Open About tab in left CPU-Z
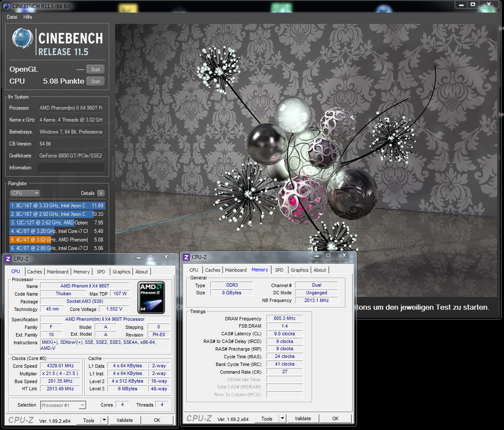504x430 pixels. tap(142, 272)
